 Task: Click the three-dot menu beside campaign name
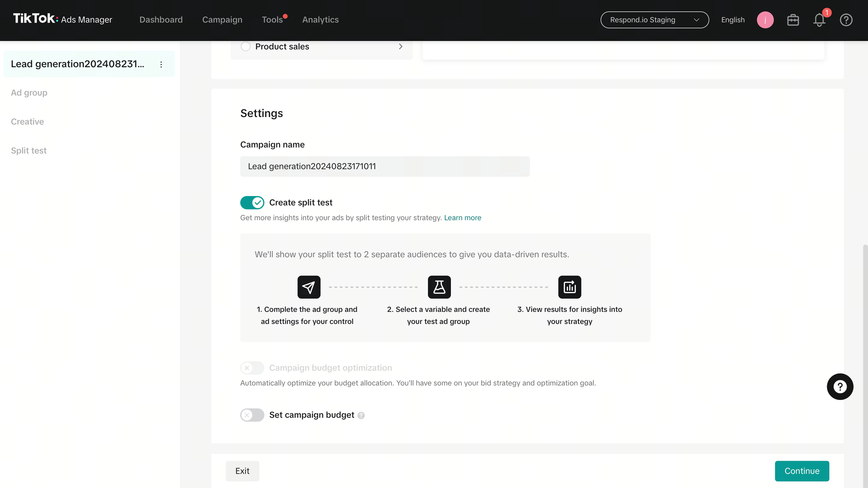coord(161,64)
